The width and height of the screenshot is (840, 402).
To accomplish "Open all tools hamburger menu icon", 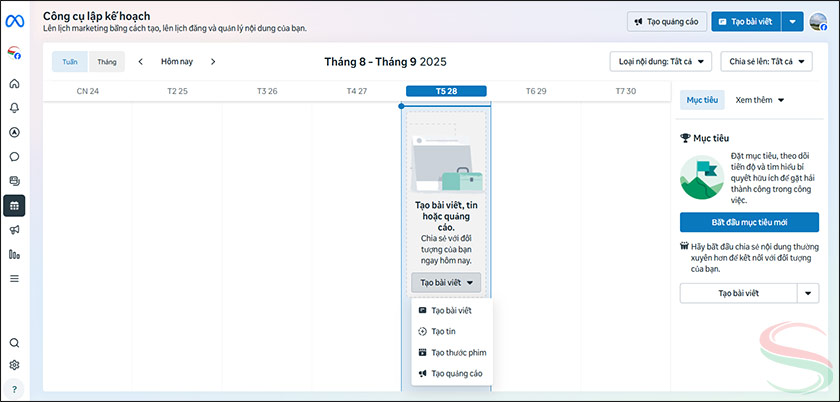I will [14, 278].
